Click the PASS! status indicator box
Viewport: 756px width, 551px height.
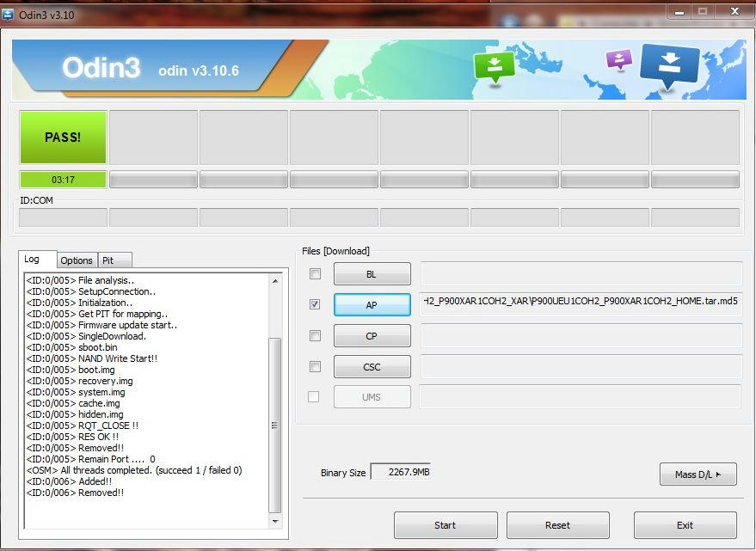[62, 138]
